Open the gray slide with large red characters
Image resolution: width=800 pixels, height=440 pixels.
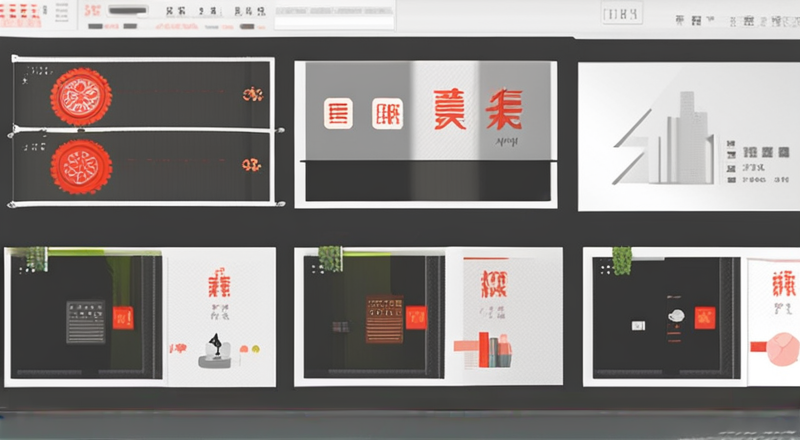(x=426, y=134)
